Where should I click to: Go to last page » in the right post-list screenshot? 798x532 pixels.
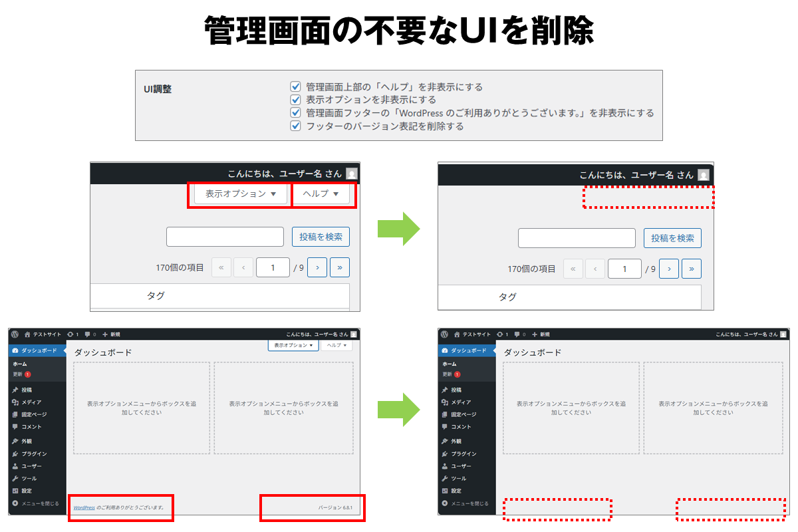coord(692,269)
